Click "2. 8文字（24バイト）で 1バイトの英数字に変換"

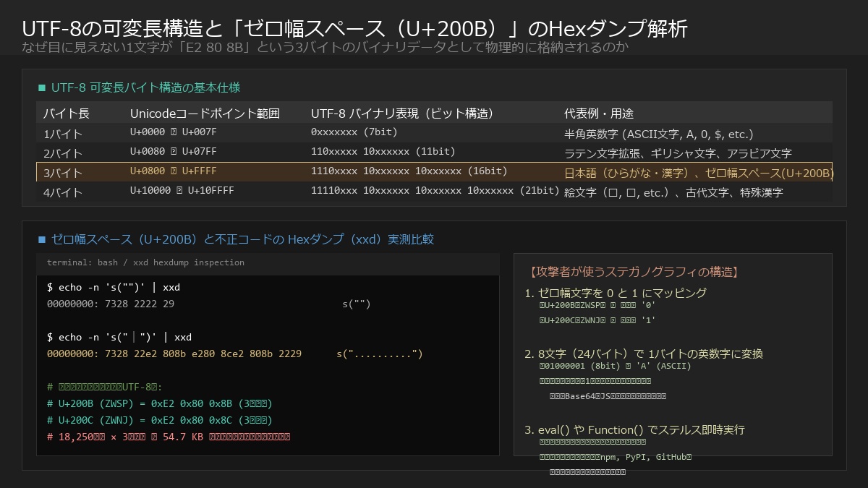pos(644,354)
